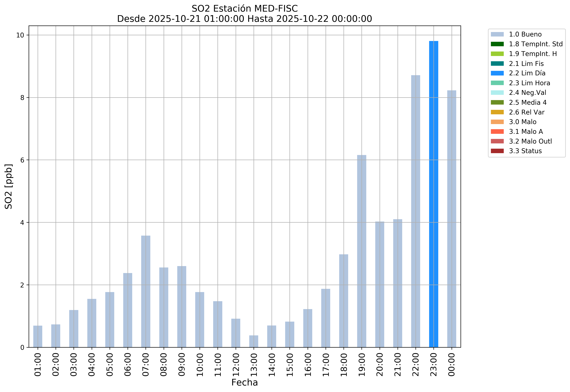Click the short 13:00 bar
Viewport: 570px width, 392px height.
point(254,341)
